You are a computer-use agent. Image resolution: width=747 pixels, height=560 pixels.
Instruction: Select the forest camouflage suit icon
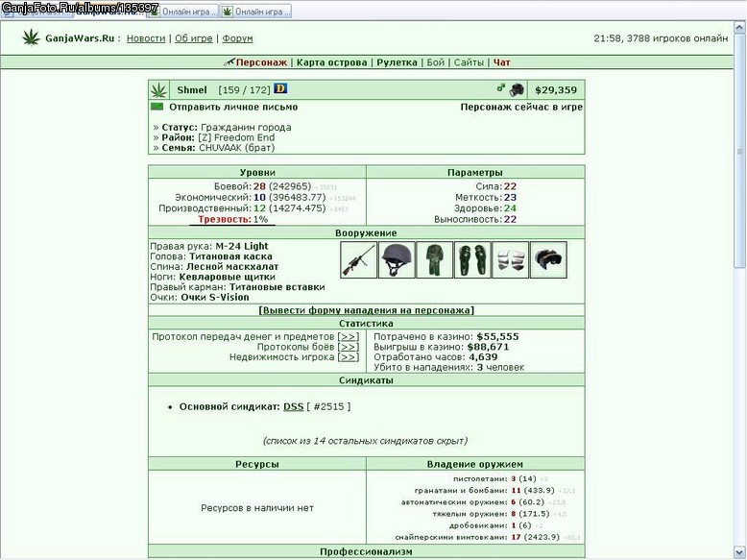coord(435,259)
